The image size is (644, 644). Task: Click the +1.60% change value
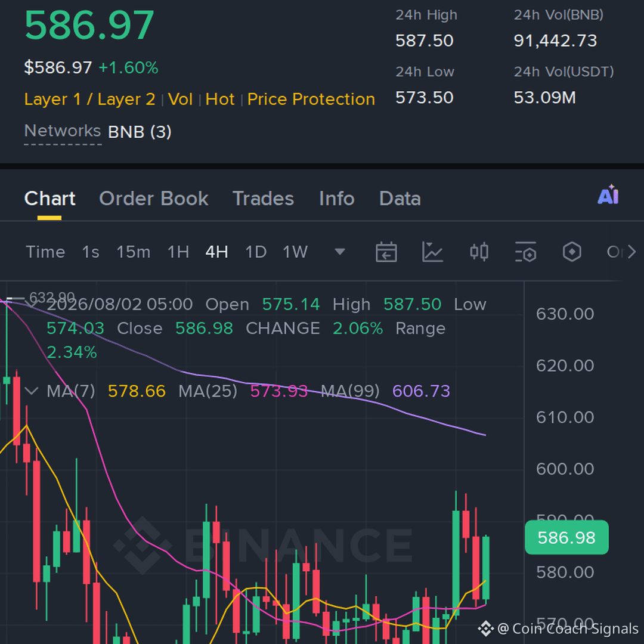pos(129,68)
